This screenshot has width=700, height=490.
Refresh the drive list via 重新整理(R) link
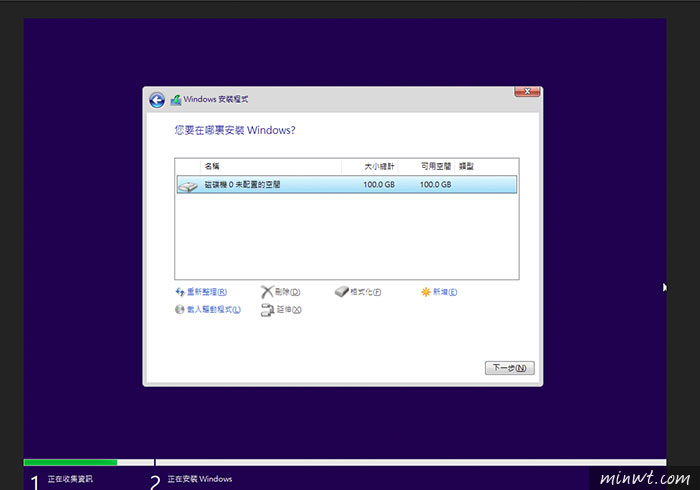tap(207, 292)
